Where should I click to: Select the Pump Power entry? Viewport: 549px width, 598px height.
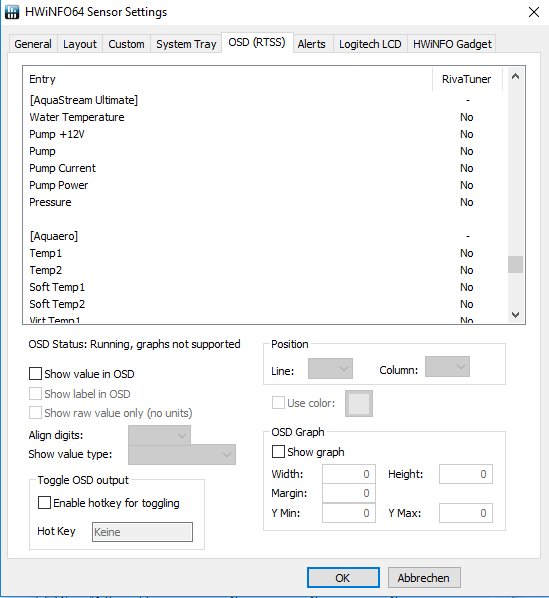coord(265,185)
